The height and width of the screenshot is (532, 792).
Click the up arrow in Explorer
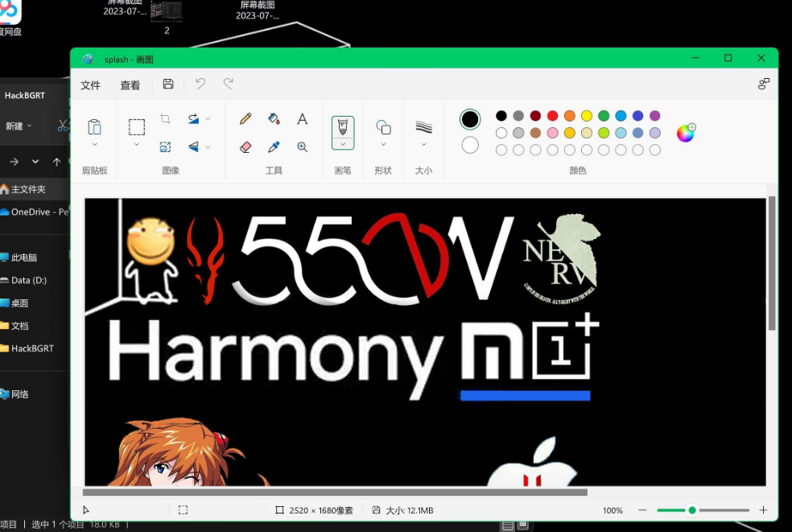[x=56, y=162]
